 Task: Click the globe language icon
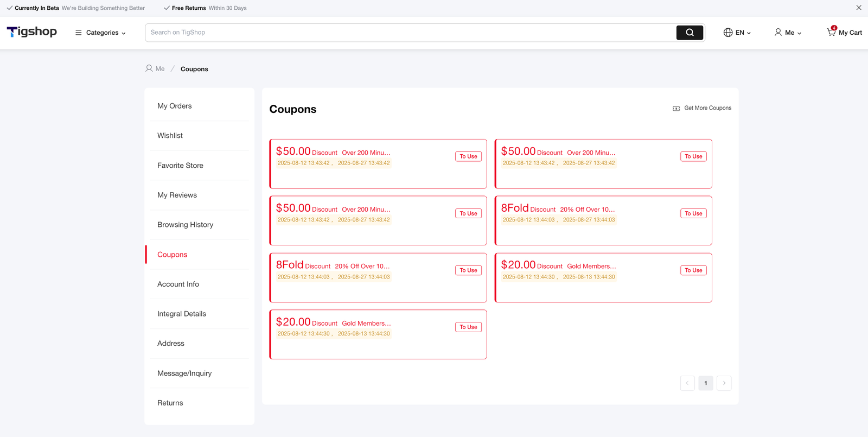point(728,33)
